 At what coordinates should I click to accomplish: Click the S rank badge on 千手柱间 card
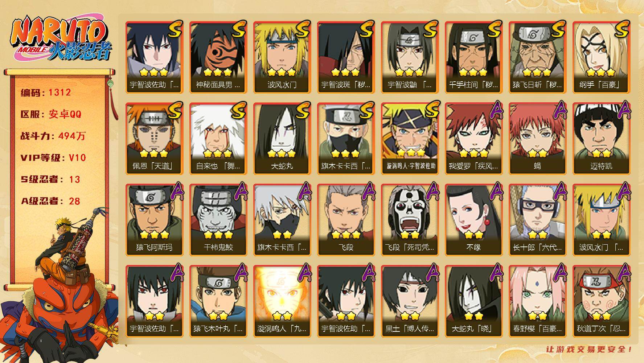[x=494, y=29]
